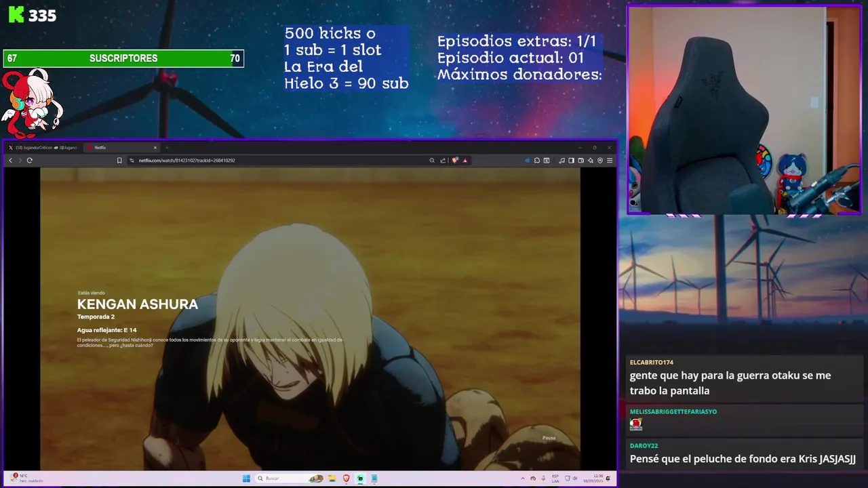Open zoom magnifier icon in address bar
868x488 pixels.
pos(432,161)
